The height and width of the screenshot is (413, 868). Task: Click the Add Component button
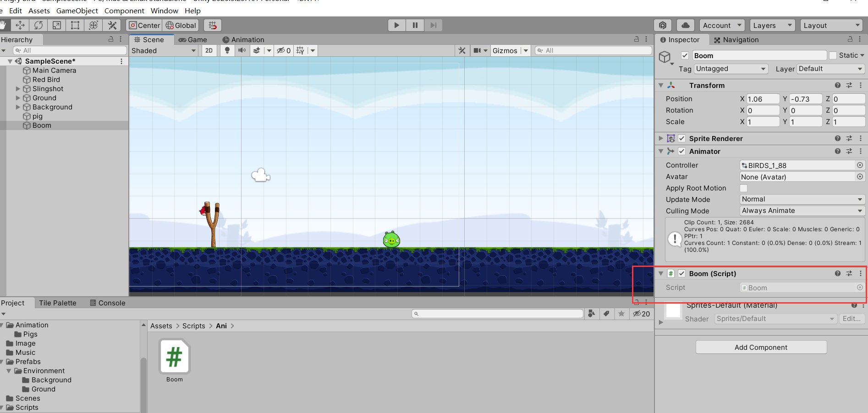click(761, 347)
